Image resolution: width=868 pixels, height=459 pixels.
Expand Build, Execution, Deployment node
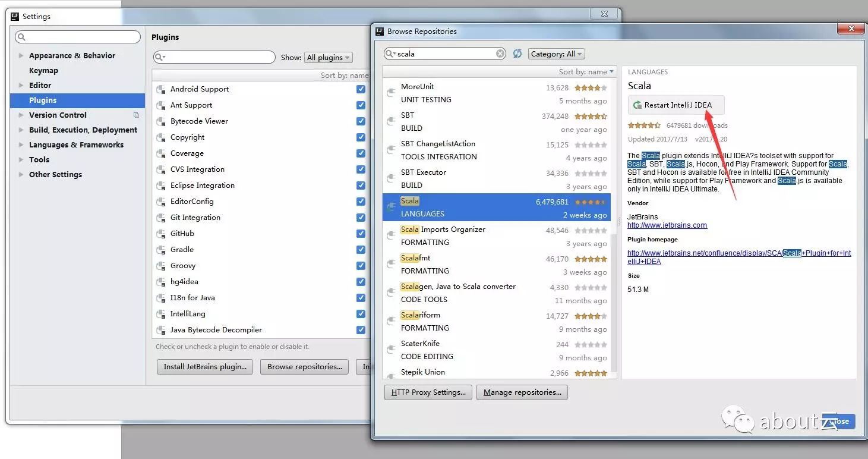click(21, 130)
